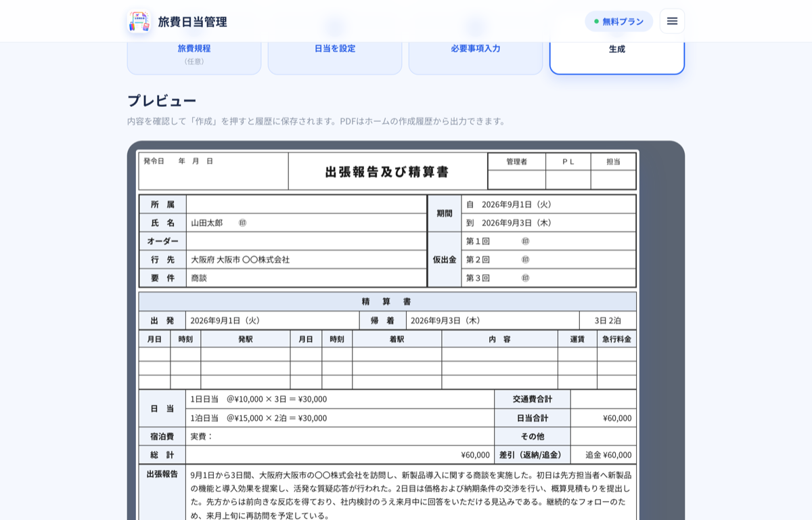The height and width of the screenshot is (520, 812).
Task: Click the 実費： lodging cell
Action: (x=340, y=436)
